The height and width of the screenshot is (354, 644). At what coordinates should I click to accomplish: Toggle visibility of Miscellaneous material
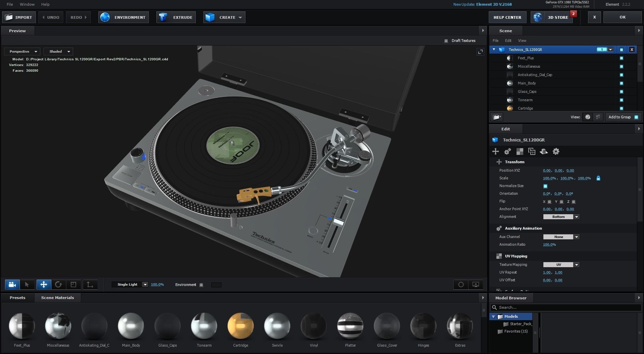pos(621,66)
